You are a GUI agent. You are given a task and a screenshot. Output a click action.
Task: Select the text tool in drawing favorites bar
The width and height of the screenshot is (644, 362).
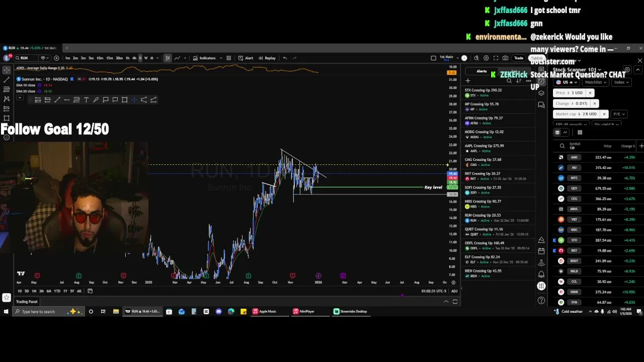(86, 100)
